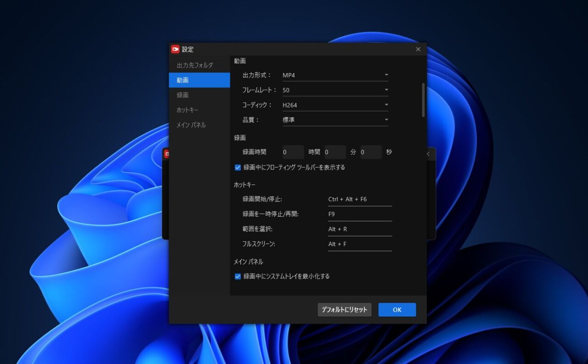
Task: Confirm settings with the OK button
Action: click(397, 310)
